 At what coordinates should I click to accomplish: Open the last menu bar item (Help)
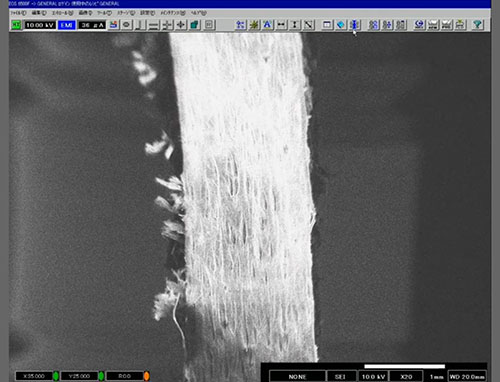(199, 13)
